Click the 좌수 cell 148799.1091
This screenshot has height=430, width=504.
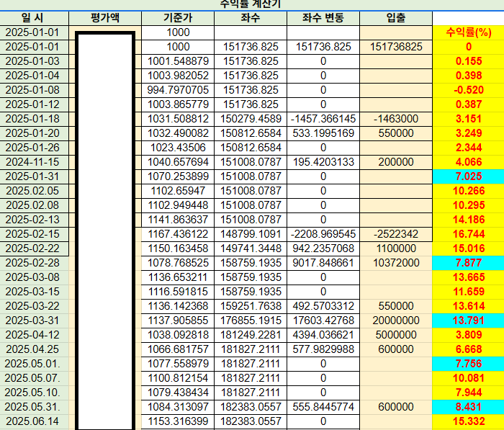(x=251, y=234)
